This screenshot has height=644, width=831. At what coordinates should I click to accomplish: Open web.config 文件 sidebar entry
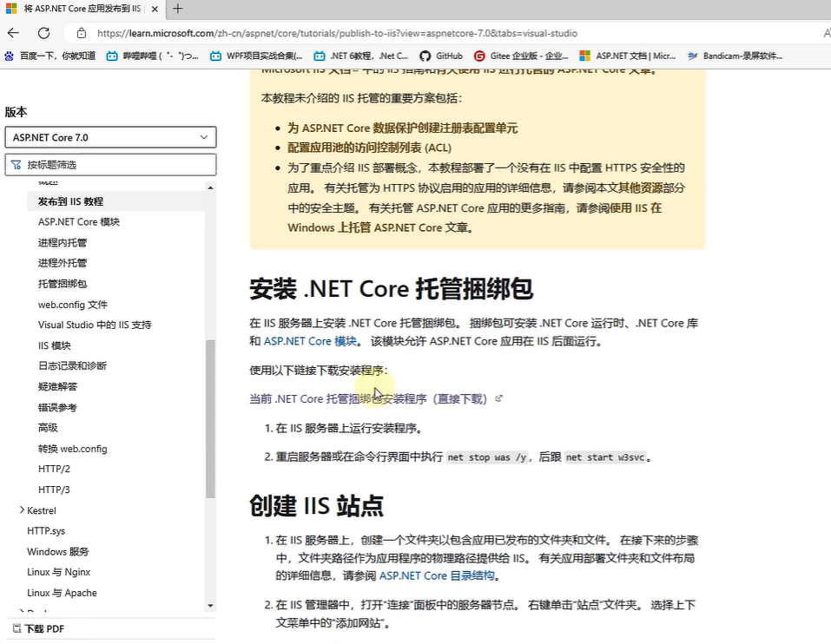[73, 305]
